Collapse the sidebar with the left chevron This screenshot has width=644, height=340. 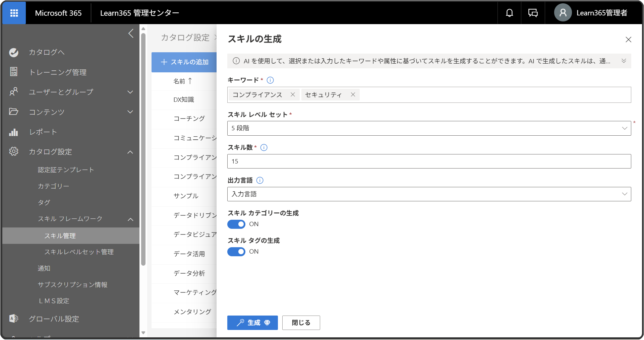(x=131, y=33)
